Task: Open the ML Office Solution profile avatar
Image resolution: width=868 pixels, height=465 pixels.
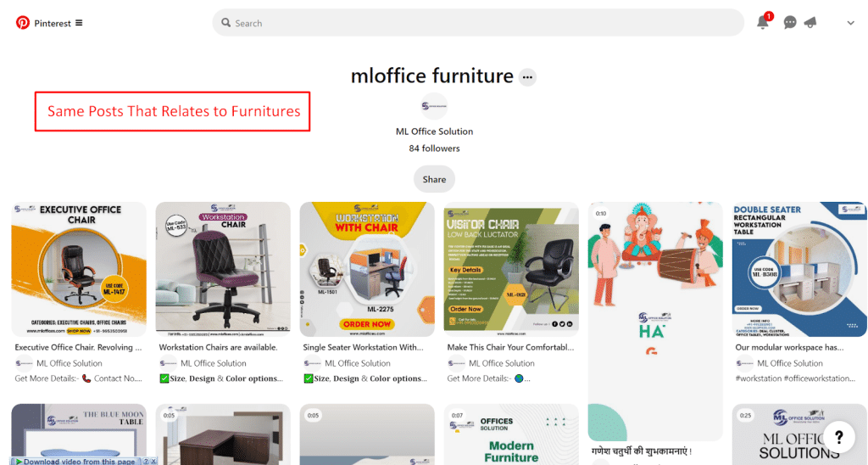Action: pos(434,106)
